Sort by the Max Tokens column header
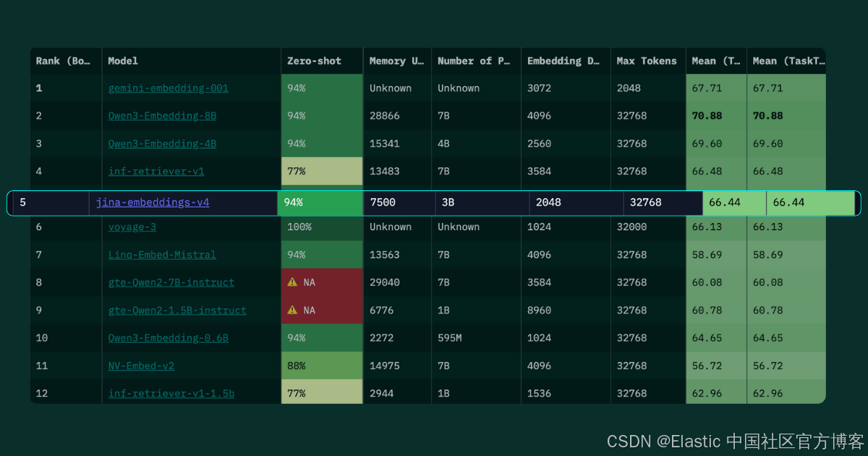 click(648, 61)
